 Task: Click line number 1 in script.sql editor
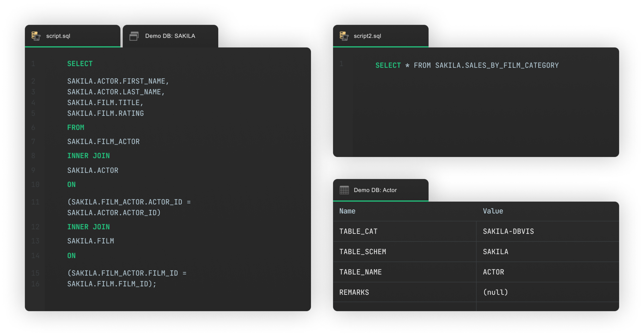[x=33, y=63]
